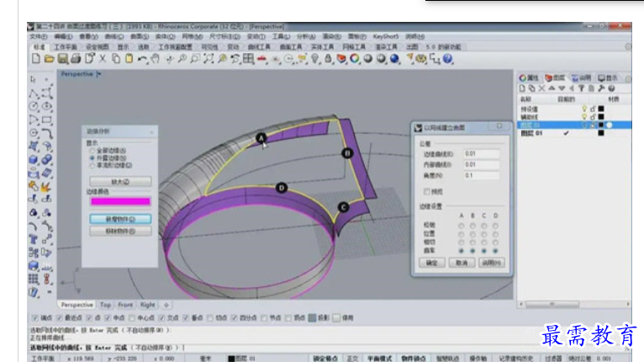
Task: Click the Help button in network surface dialog
Action: [x=492, y=263]
